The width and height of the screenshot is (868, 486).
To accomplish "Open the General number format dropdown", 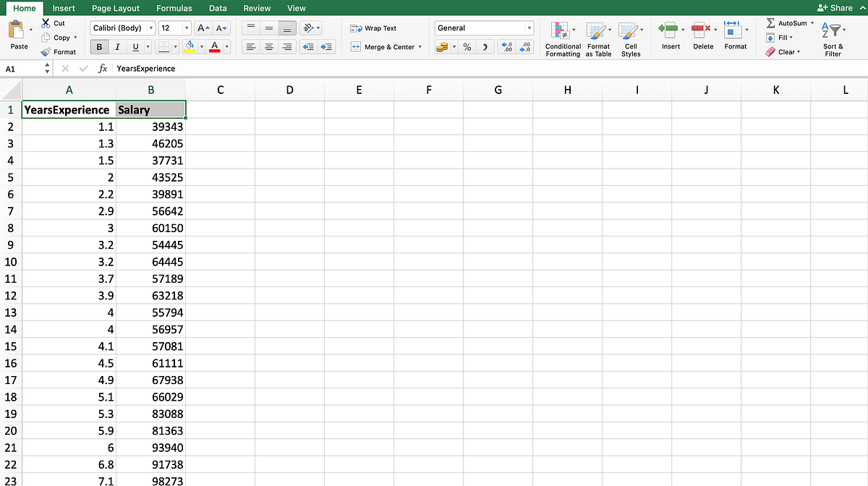I will click(x=529, y=27).
